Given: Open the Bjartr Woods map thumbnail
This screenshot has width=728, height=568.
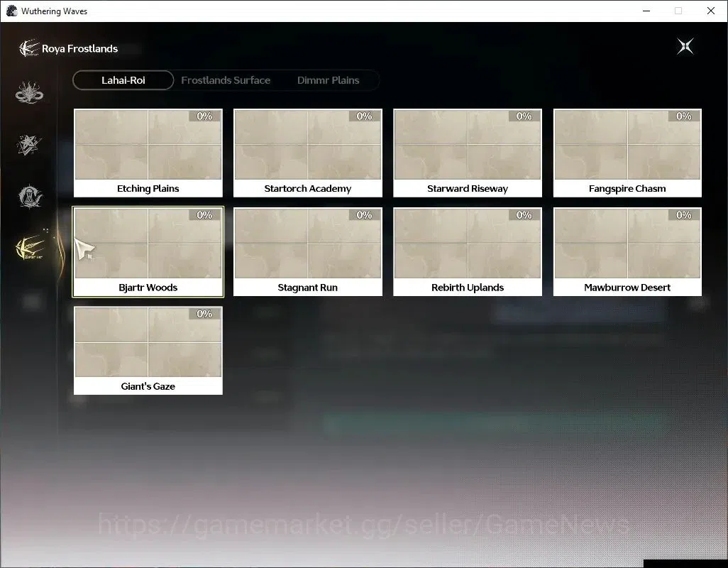Looking at the screenshot, I should (x=148, y=243).
